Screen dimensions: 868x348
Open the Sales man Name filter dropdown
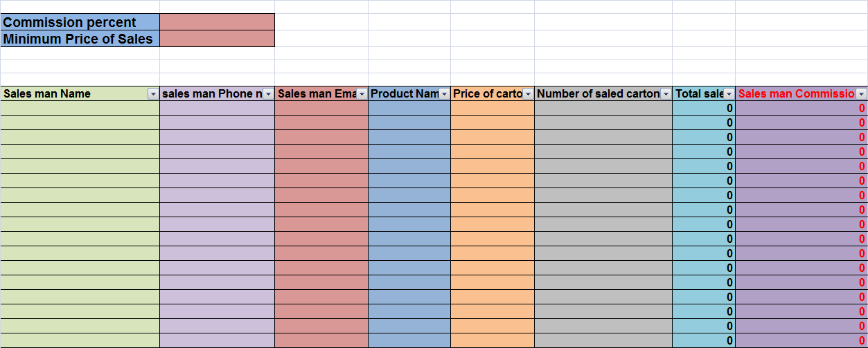coord(153,94)
